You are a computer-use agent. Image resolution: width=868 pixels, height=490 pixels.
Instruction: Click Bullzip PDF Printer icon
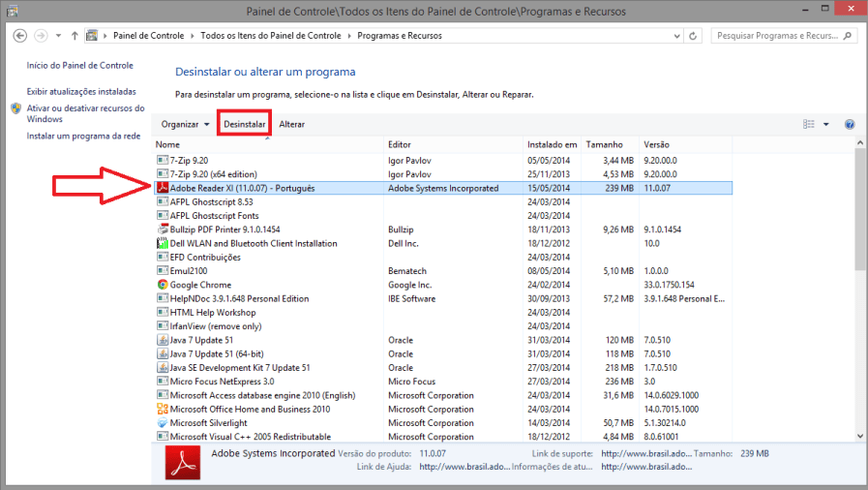point(163,230)
